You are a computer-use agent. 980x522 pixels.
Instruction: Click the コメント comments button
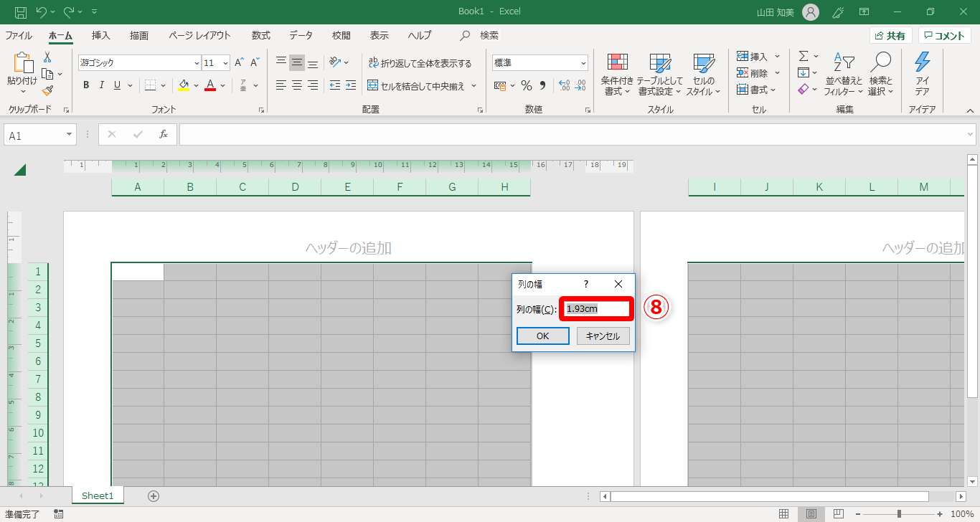944,36
